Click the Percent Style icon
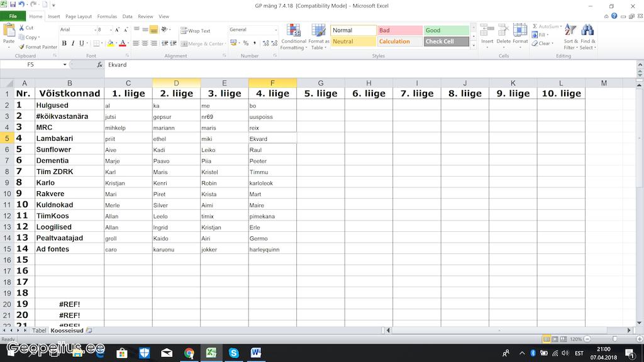The height and width of the screenshot is (362, 644). (x=246, y=43)
